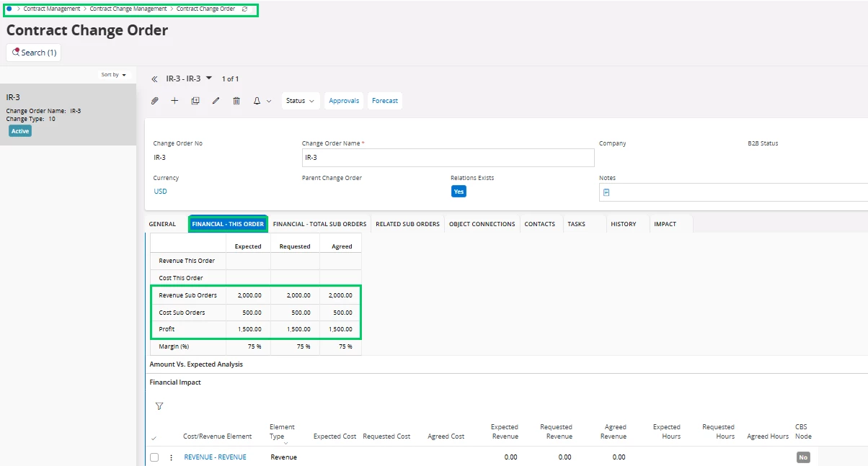This screenshot has height=466, width=868.
Task: Click the Approvals button
Action: (x=344, y=101)
